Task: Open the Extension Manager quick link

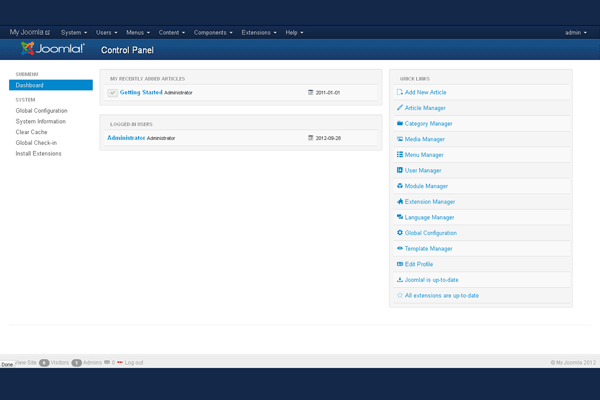Action: [430, 202]
